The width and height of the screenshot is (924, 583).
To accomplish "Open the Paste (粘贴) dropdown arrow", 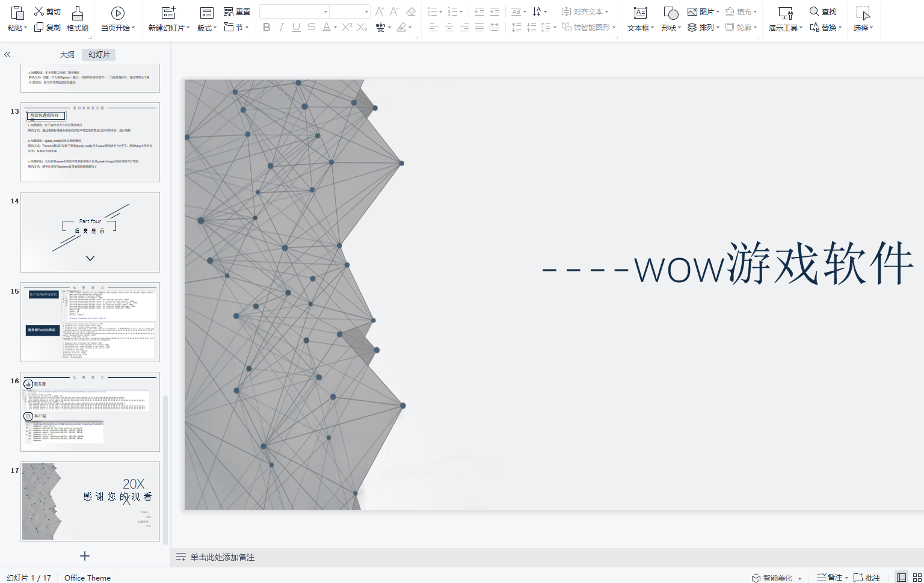I will click(25, 28).
